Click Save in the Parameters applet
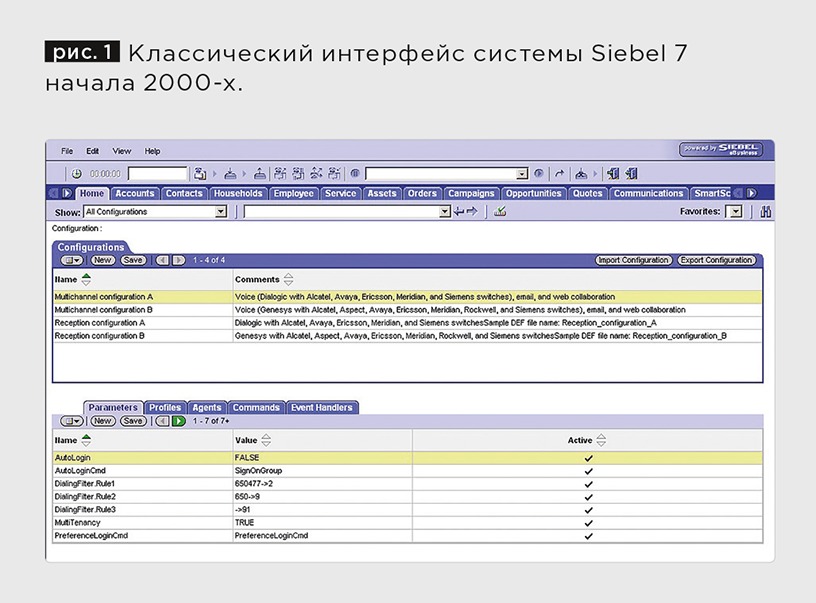This screenshot has height=603, width=816. tap(133, 421)
